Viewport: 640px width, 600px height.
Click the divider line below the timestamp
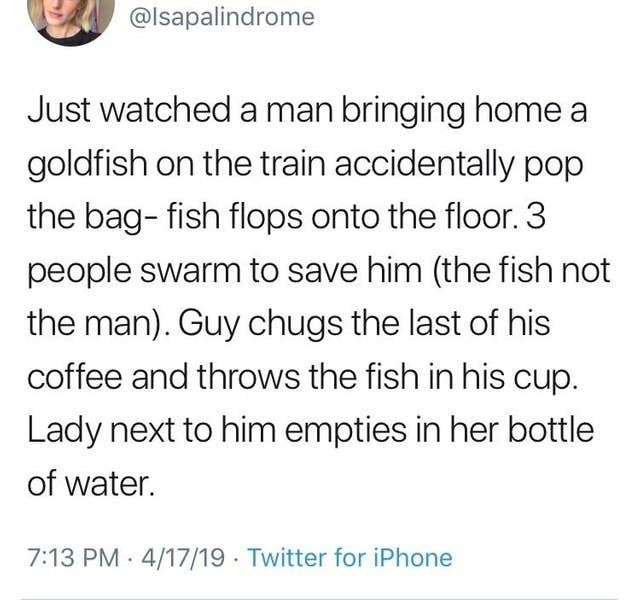pos(320,598)
